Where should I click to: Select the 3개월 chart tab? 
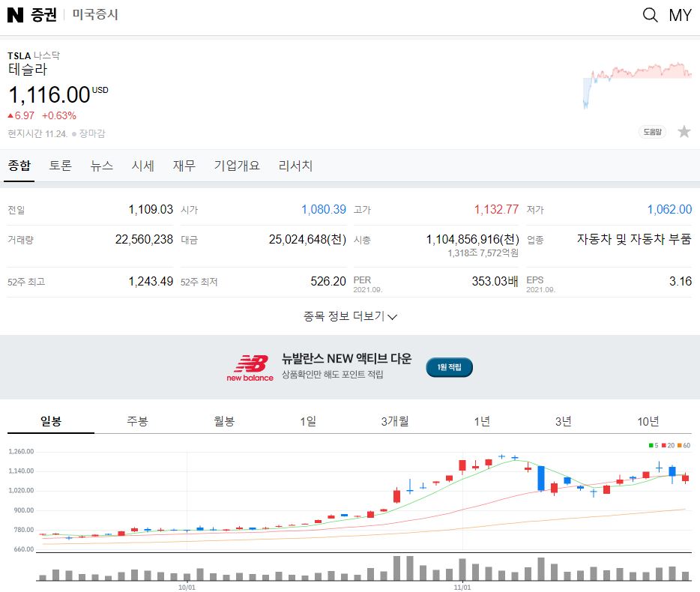click(x=395, y=421)
